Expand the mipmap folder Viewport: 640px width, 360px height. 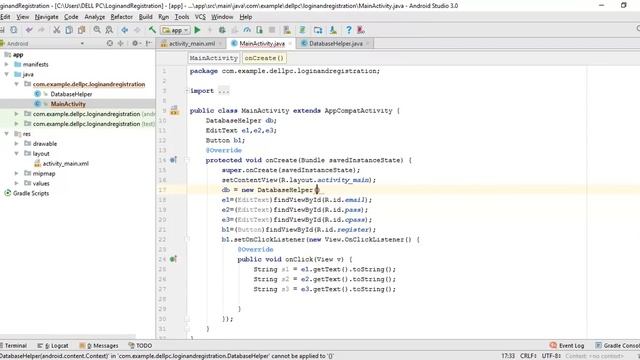tap(16, 173)
